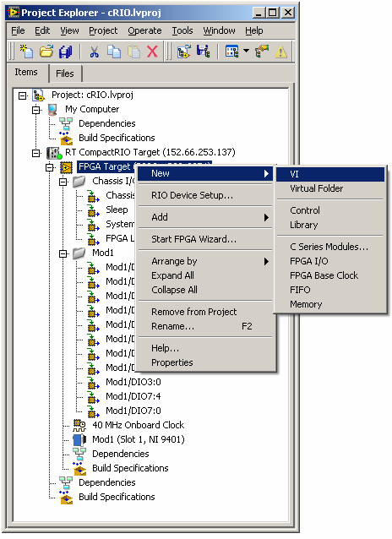Select FPGA Base Clock entry

pos(330,275)
